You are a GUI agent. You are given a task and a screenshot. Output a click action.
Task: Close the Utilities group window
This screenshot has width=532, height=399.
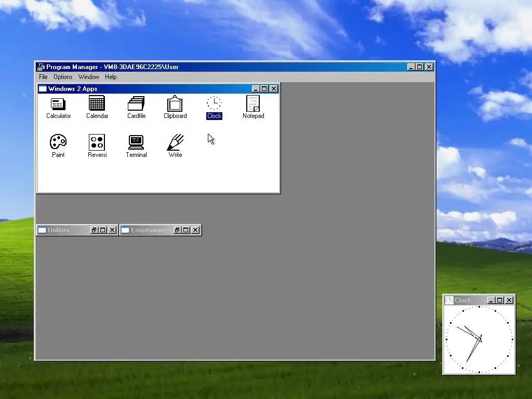[x=112, y=230]
